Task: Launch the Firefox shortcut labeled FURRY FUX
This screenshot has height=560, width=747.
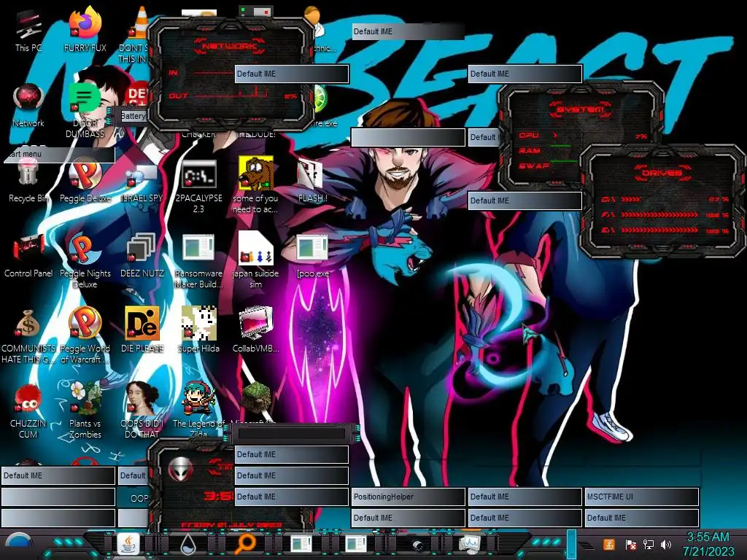Action: tap(85, 29)
